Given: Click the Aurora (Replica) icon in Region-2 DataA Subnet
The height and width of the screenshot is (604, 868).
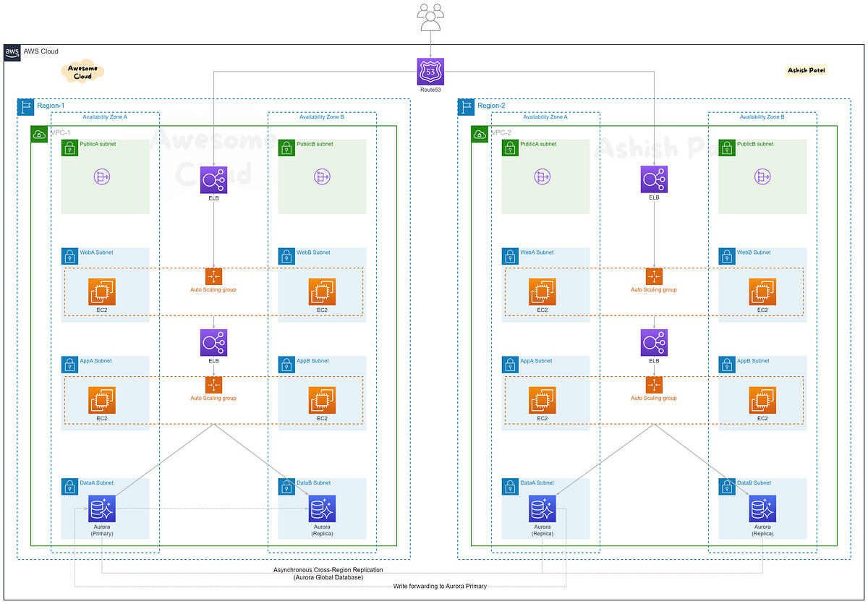Looking at the screenshot, I should (x=542, y=509).
